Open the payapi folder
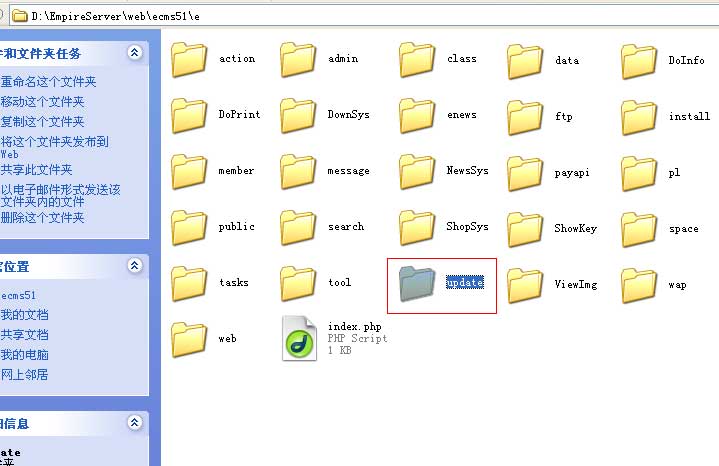This screenshot has width=719, height=466. [x=526, y=173]
